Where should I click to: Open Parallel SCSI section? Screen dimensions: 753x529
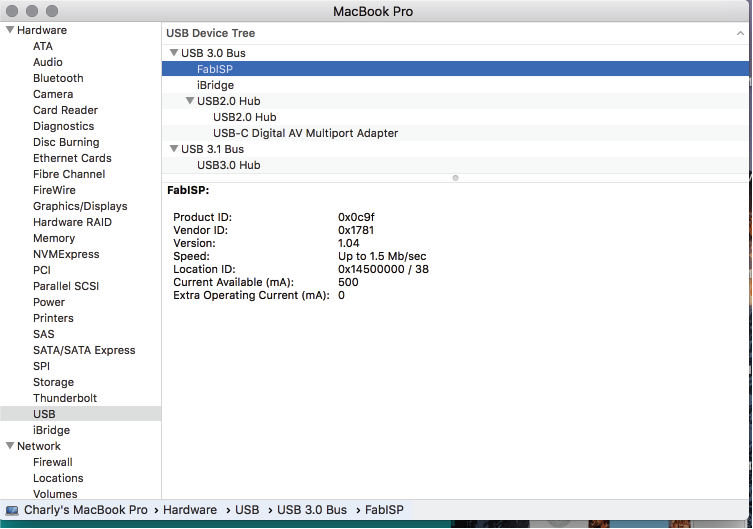click(x=66, y=286)
